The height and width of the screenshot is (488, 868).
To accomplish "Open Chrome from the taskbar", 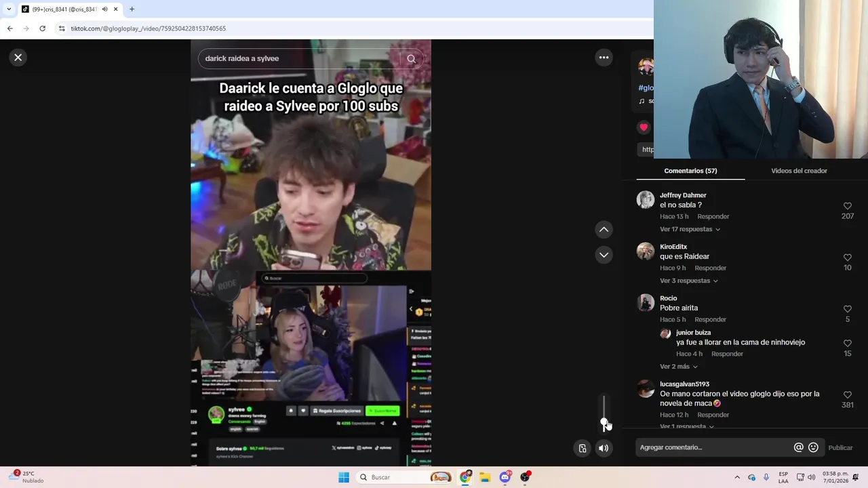I will (x=465, y=477).
